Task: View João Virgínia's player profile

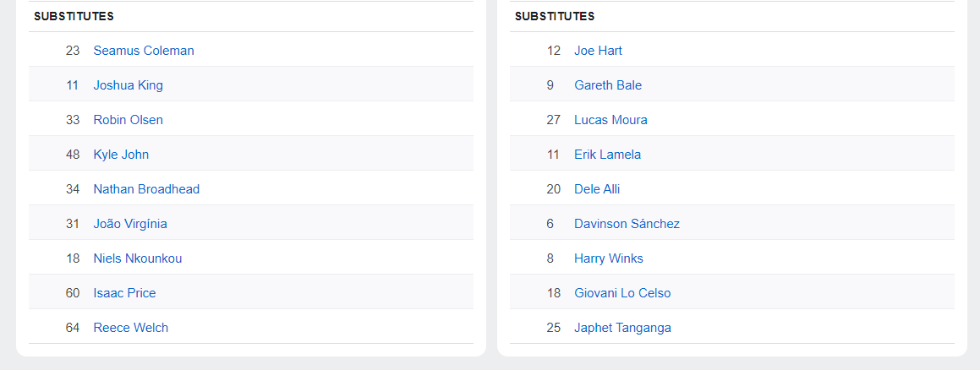Action: point(130,224)
